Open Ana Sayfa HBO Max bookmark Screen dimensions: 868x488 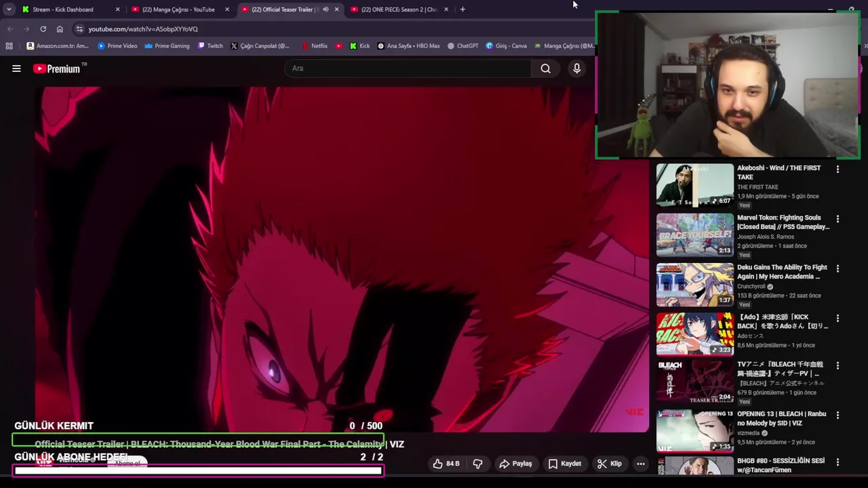[x=409, y=46]
